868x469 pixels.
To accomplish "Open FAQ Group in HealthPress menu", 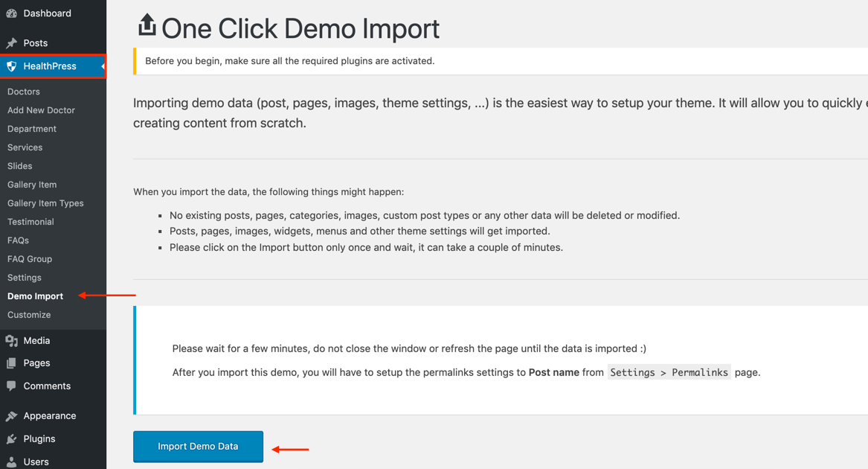I will pyautogui.click(x=30, y=259).
